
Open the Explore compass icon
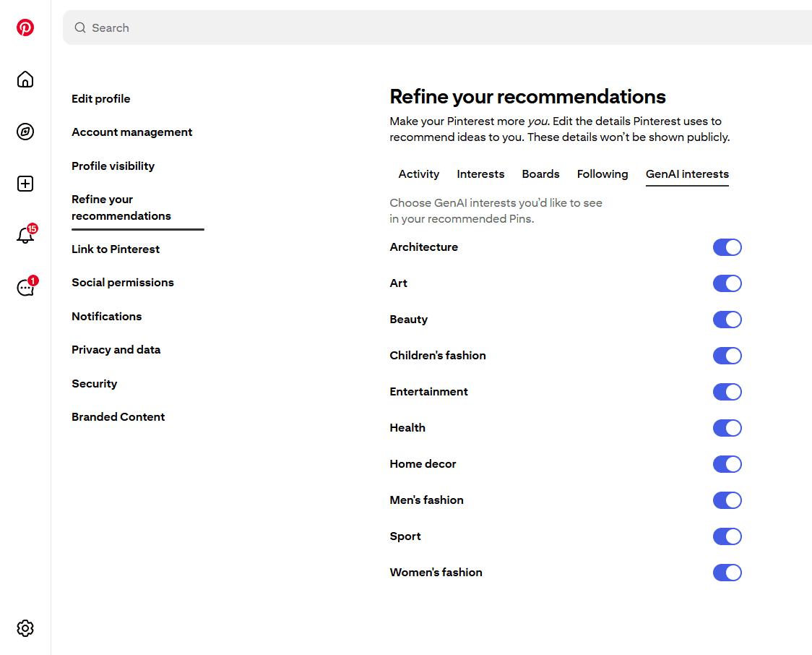tap(25, 132)
